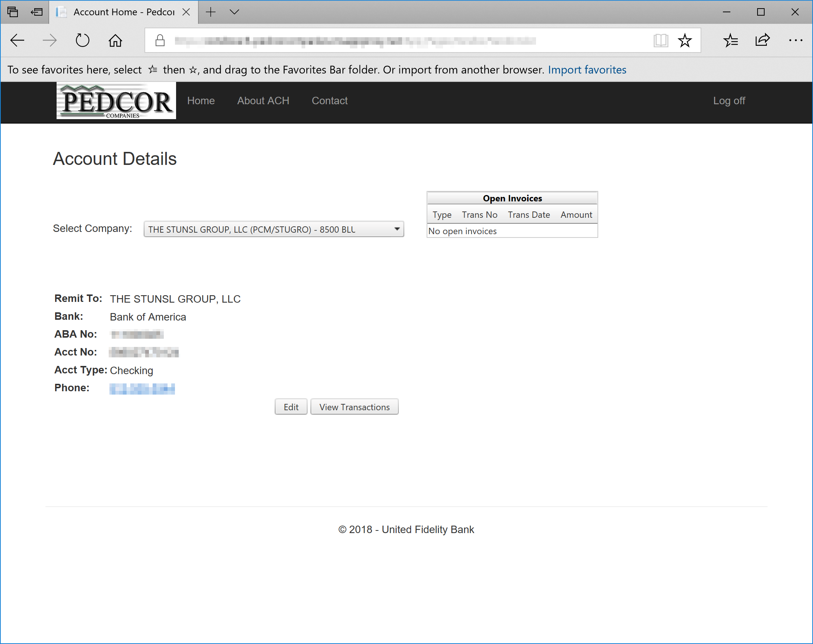Click the View Transactions button

click(354, 407)
